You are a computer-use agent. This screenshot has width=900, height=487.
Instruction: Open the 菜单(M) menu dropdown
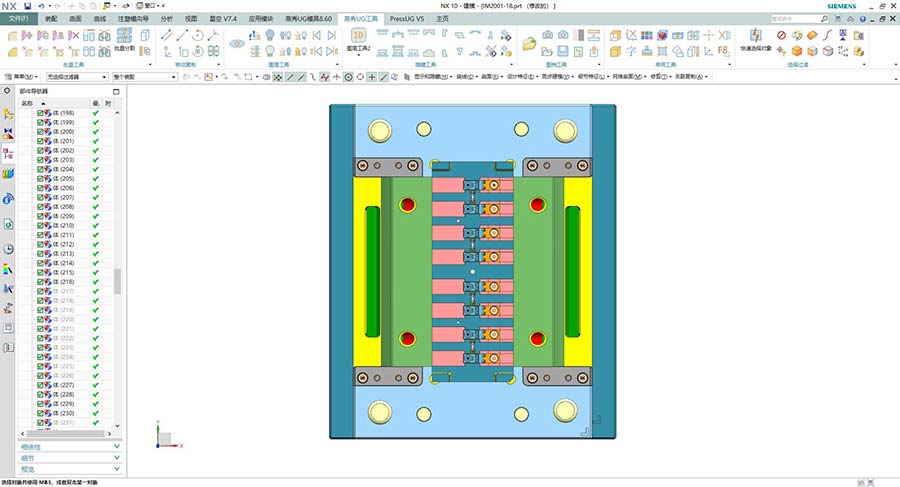pyautogui.click(x=21, y=77)
